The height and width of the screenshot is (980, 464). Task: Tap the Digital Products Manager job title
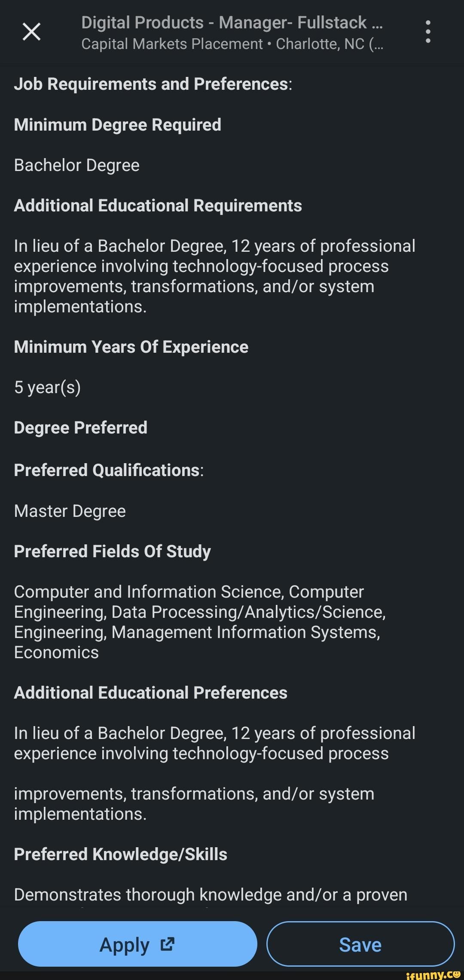[232, 22]
